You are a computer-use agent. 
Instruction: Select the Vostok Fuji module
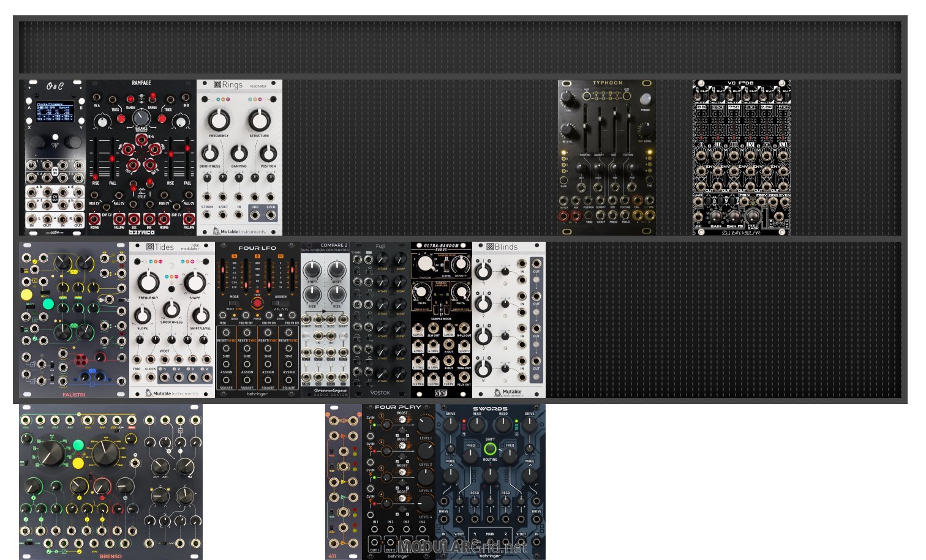coord(380,319)
